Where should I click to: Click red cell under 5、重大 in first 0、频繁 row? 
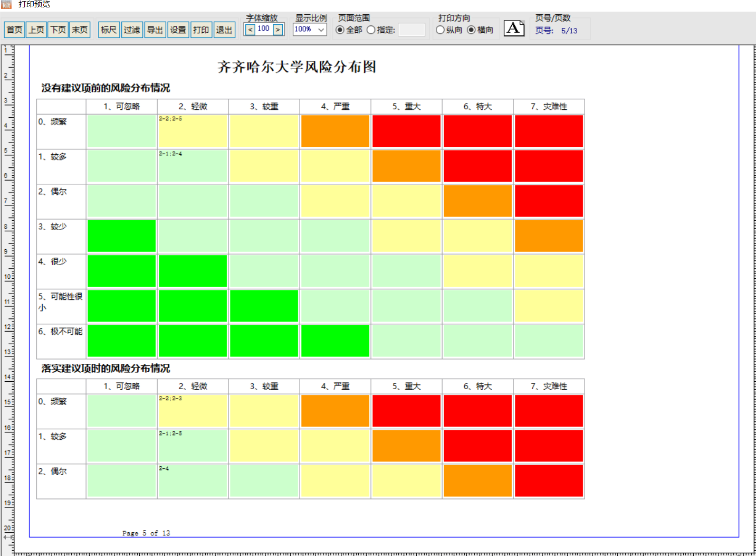tap(406, 131)
